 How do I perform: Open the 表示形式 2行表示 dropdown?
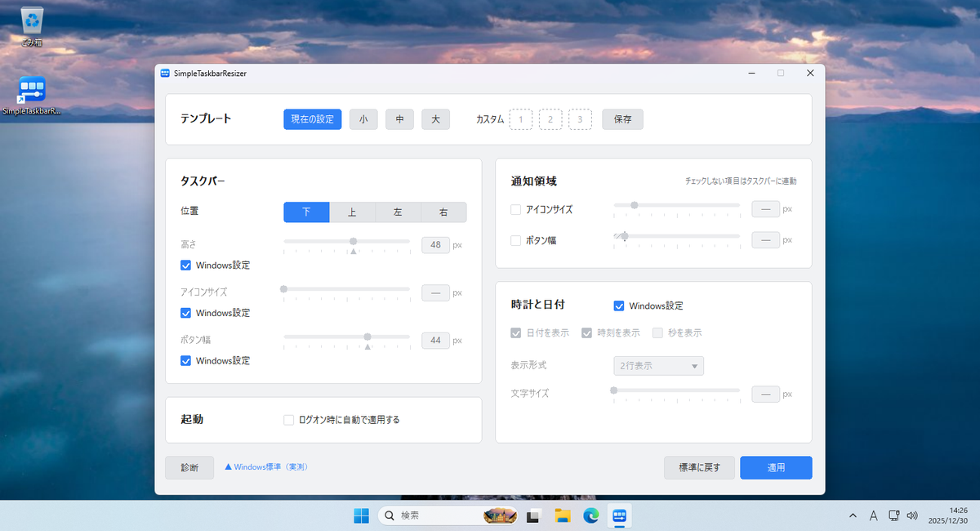coord(658,366)
